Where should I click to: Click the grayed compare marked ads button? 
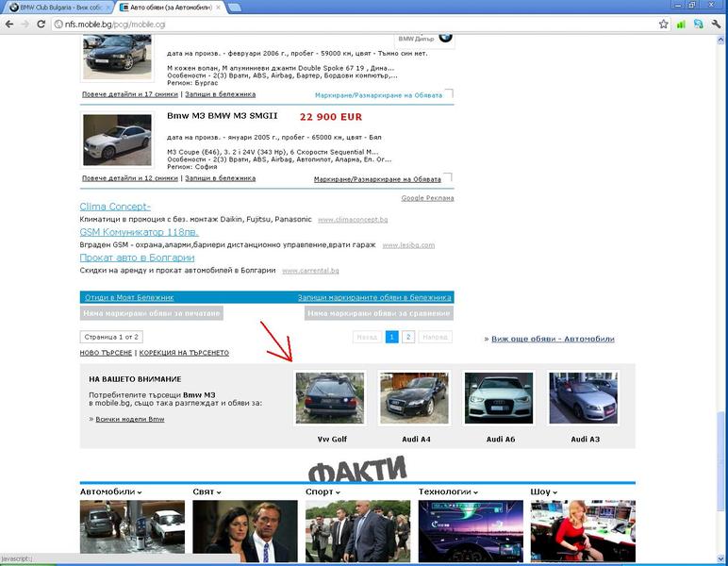379,313
